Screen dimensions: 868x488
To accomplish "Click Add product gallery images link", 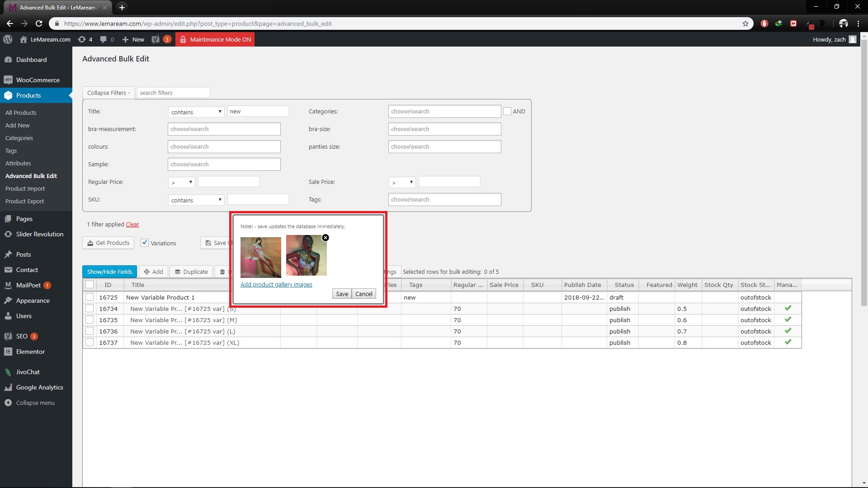I will coord(276,284).
